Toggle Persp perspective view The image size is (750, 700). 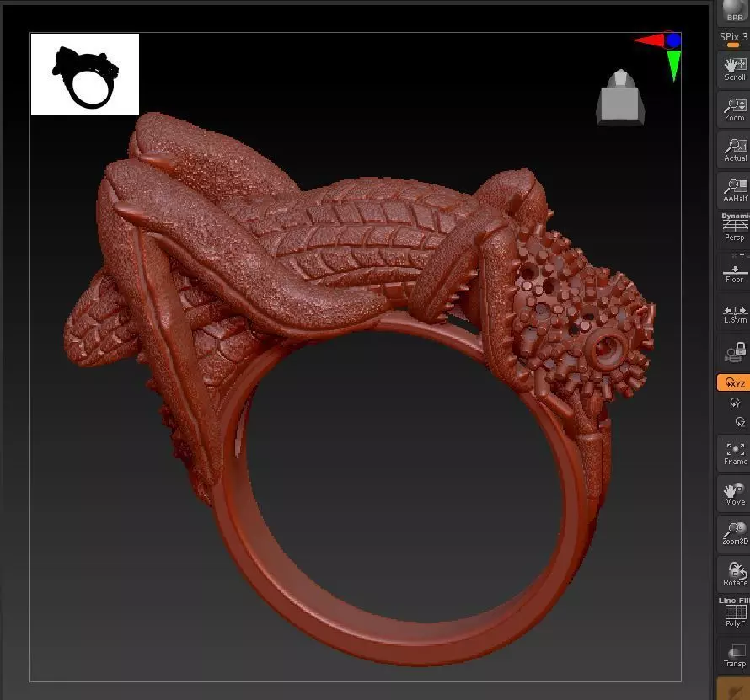point(734,231)
